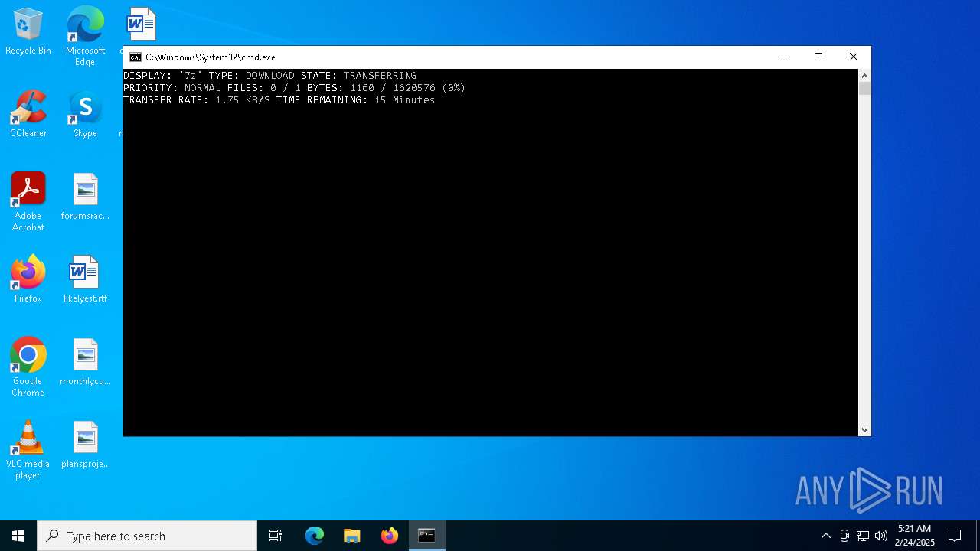Maximize the cmd.exe window
The height and width of the screenshot is (551, 980).
click(x=818, y=57)
